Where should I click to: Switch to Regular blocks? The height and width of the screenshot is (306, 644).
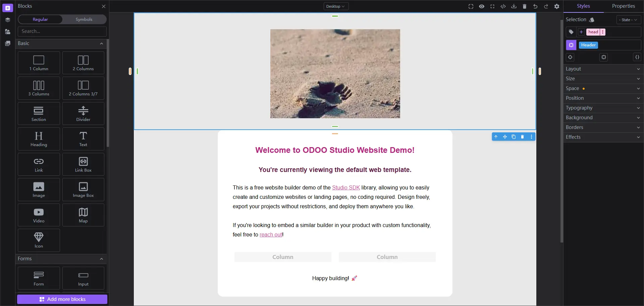click(x=40, y=19)
